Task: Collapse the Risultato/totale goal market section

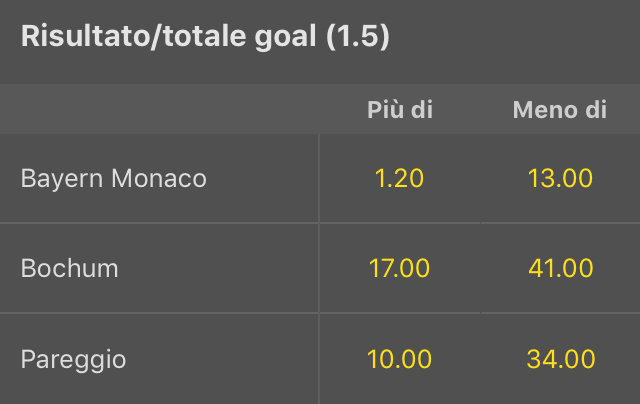Action: point(320,41)
